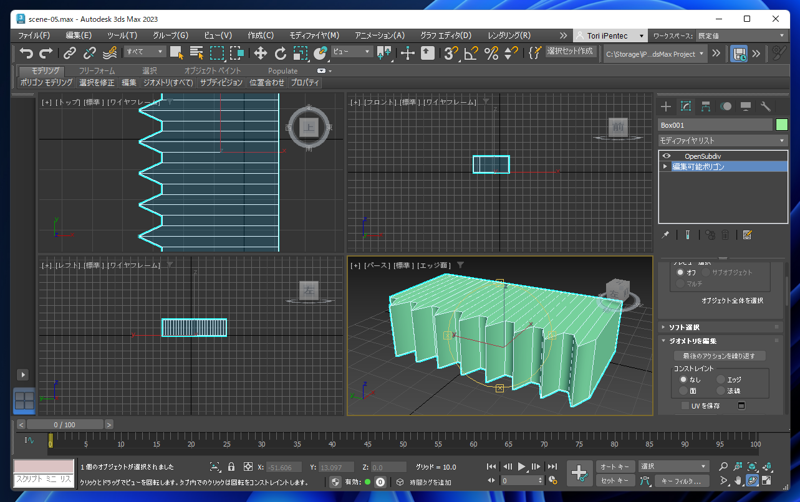The width and height of the screenshot is (800, 502).
Task: Open the レンダリング(R) menu
Action: 509,35
